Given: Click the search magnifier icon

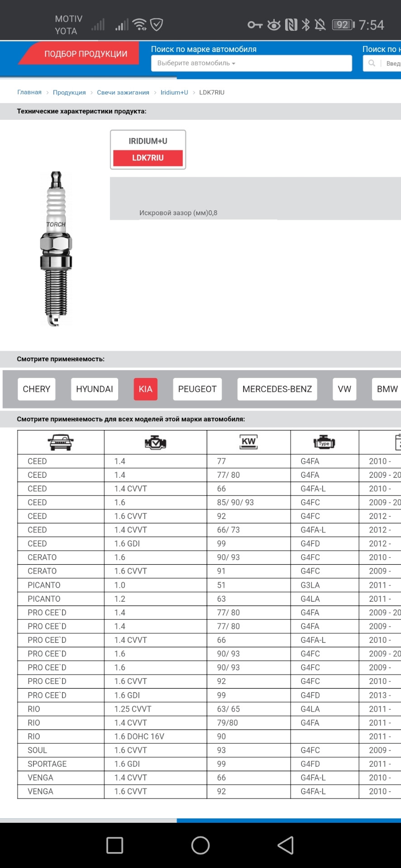Looking at the screenshot, I should (x=372, y=63).
